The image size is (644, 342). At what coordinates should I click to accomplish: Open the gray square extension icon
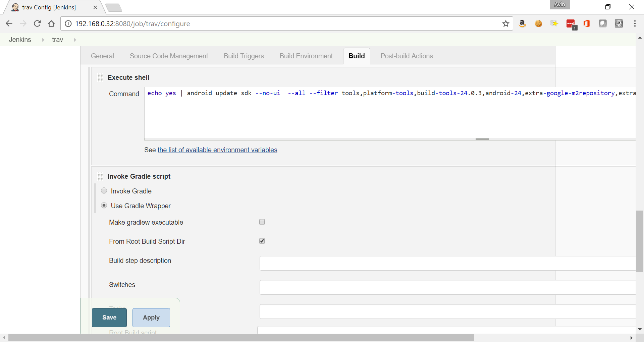pos(603,23)
